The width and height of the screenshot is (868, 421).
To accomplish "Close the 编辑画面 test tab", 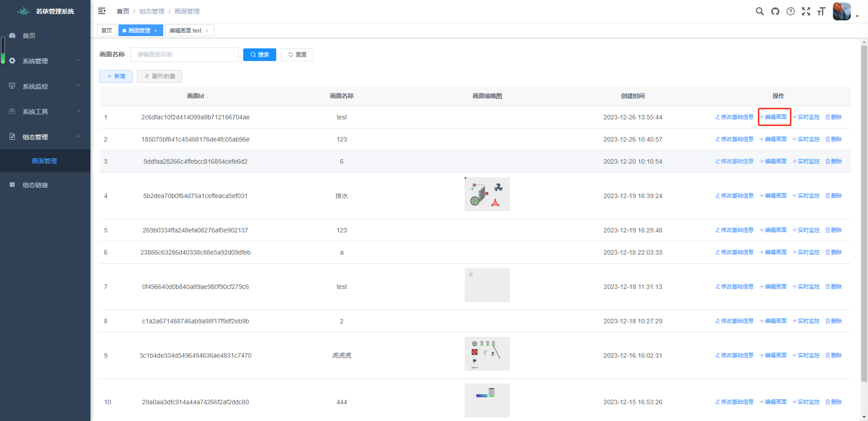I will point(207,31).
